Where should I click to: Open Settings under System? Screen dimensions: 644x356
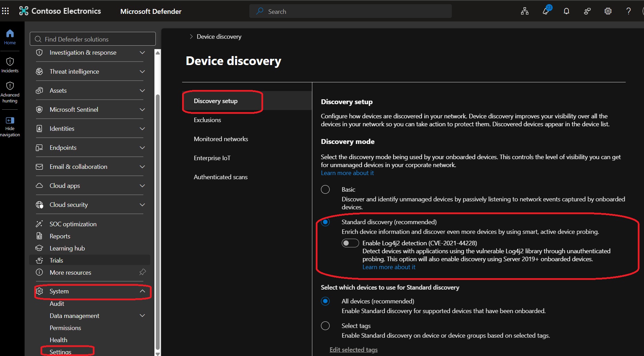point(60,352)
